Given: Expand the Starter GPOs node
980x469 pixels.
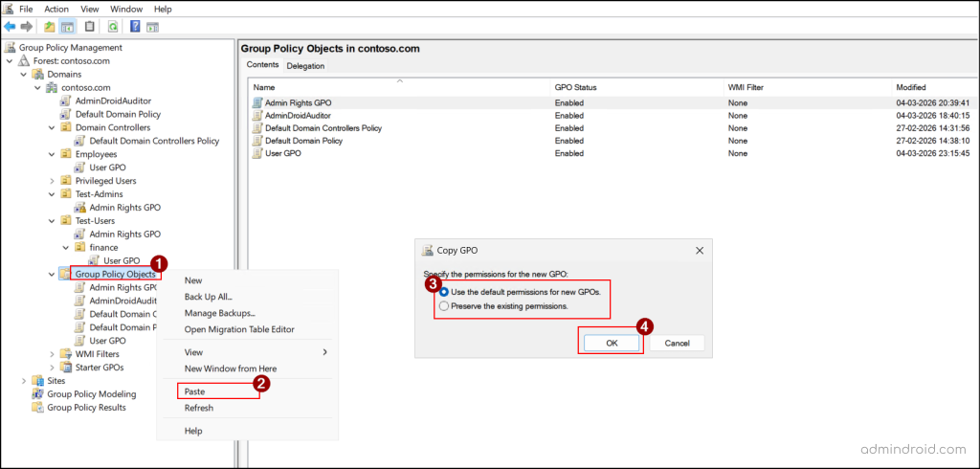Looking at the screenshot, I should pyautogui.click(x=52, y=368).
